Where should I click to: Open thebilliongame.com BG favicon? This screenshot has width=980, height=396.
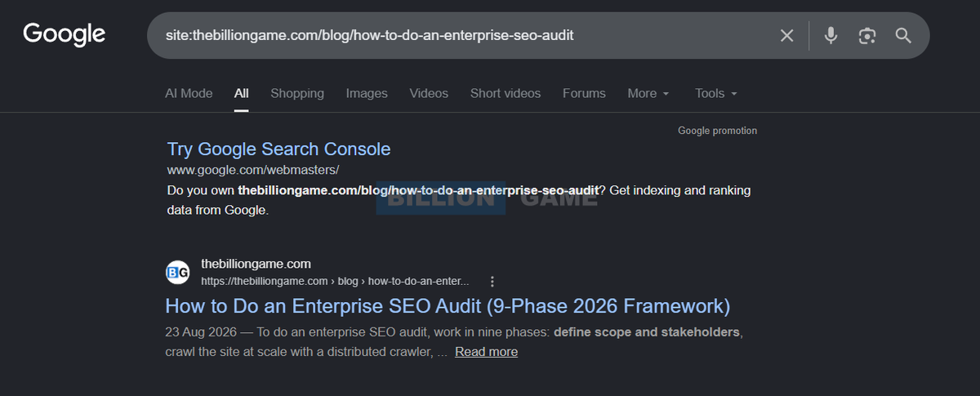pyautogui.click(x=178, y=272)
